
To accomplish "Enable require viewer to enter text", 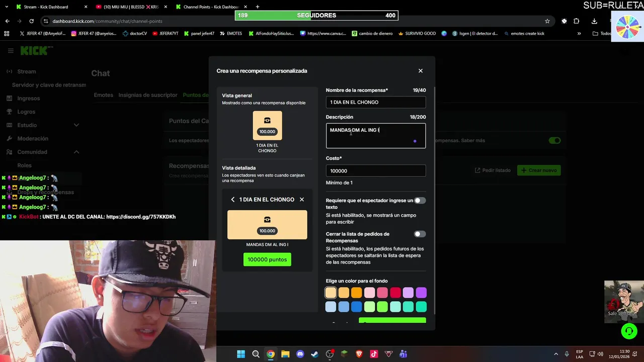I will [420, 201].
